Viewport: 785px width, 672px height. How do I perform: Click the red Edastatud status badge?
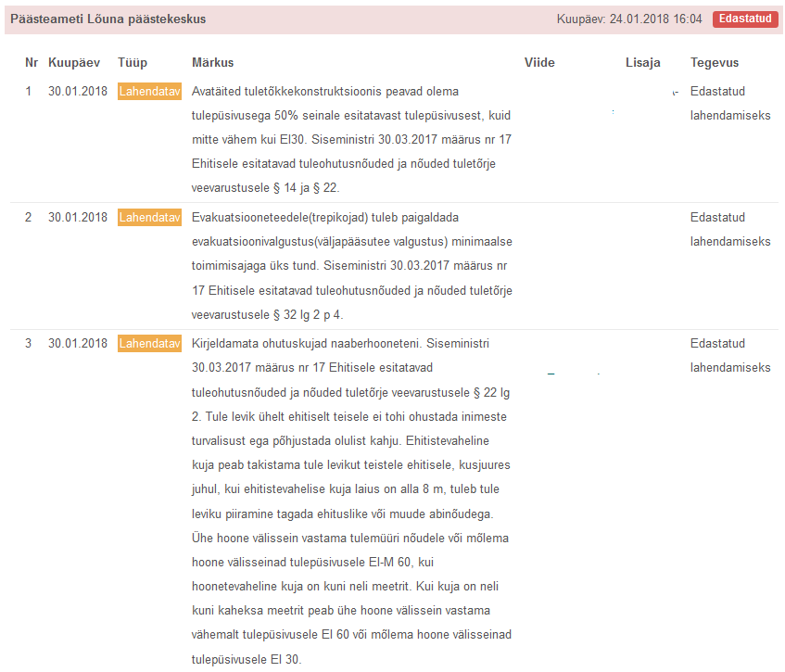pyautogui.click(x=744, y=19)
